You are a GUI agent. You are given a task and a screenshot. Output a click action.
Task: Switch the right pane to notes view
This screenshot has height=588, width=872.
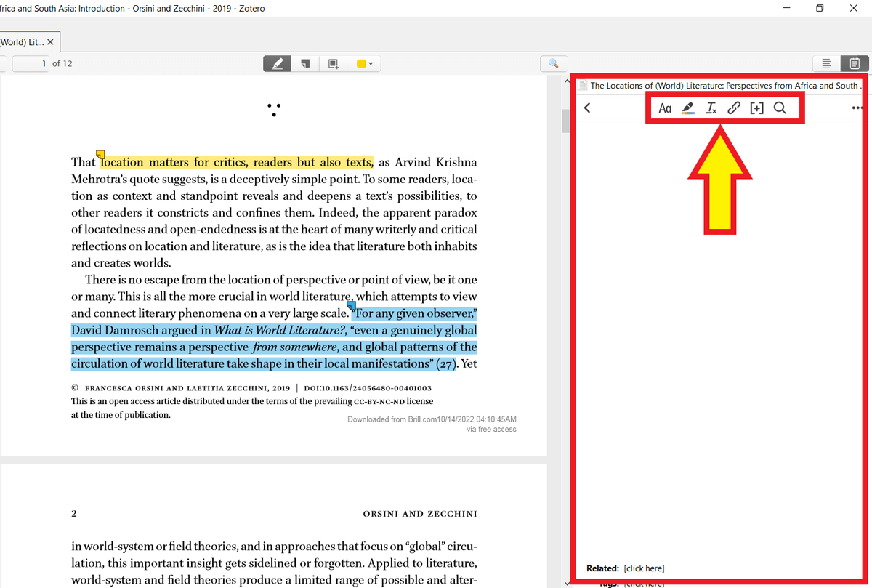coord(854,63)
